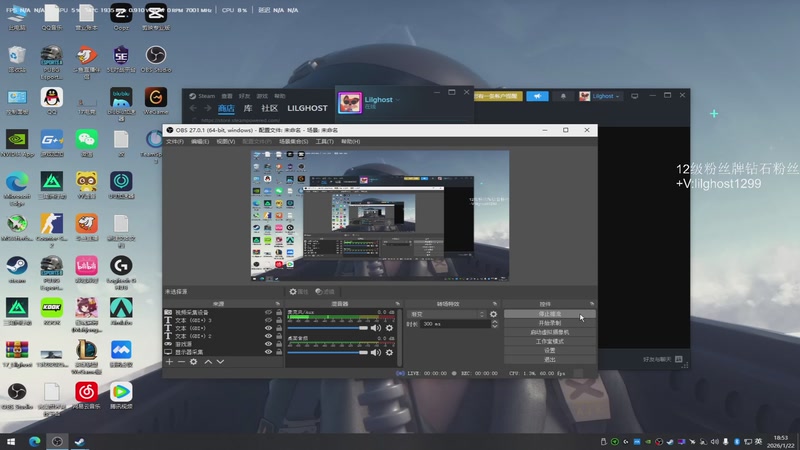This screenshot has width=800, height=450.
Task: Click the Start Recording button in OBS controls
Action: [549, 323]
